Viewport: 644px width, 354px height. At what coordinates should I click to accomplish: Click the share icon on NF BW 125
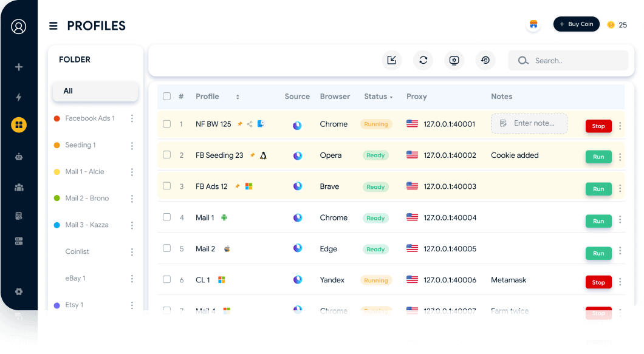pyautogui.click(x=250, y=124)
